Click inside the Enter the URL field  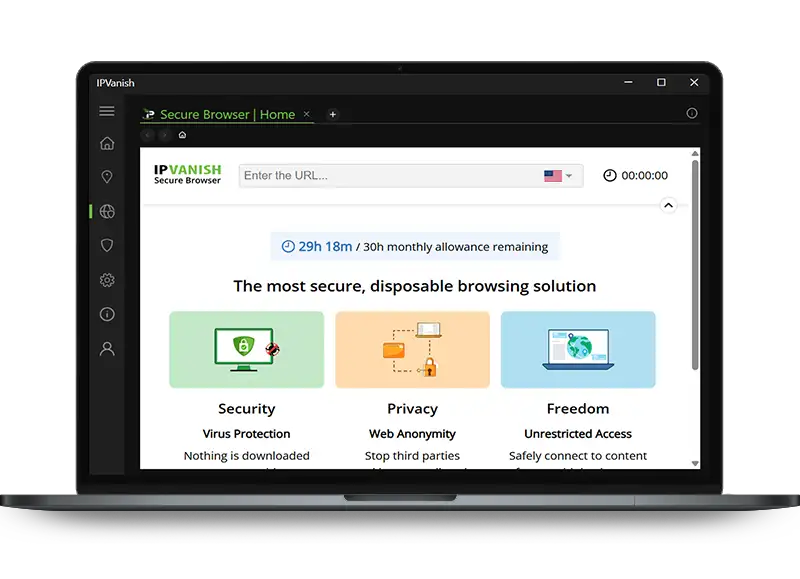380,175
